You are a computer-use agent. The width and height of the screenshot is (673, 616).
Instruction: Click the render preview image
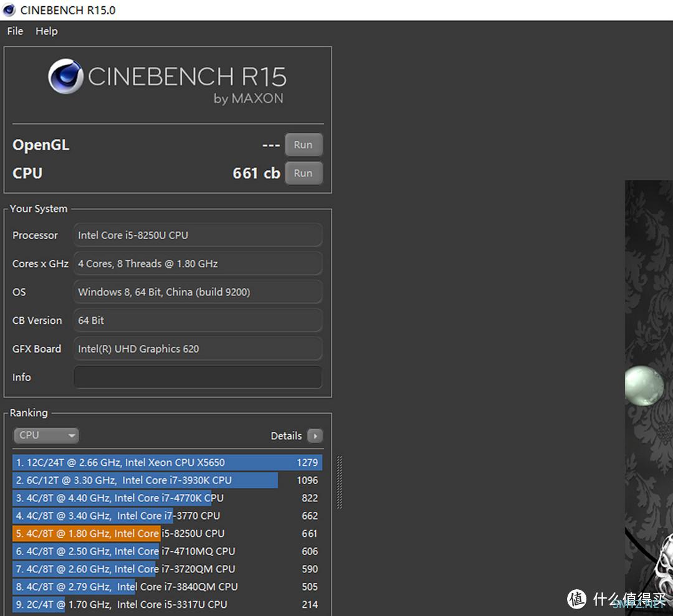(x=649, y=398)
